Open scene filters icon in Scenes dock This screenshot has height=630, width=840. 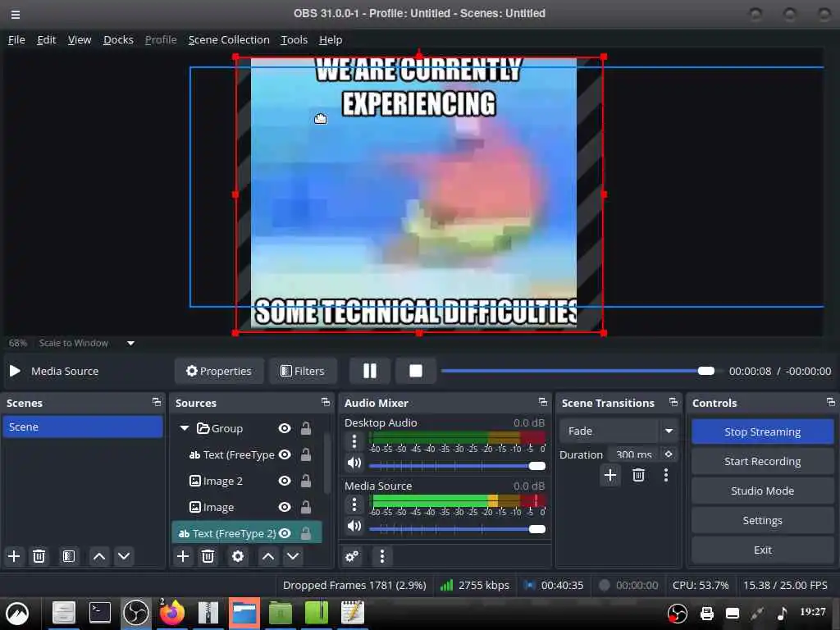(69, 556)
